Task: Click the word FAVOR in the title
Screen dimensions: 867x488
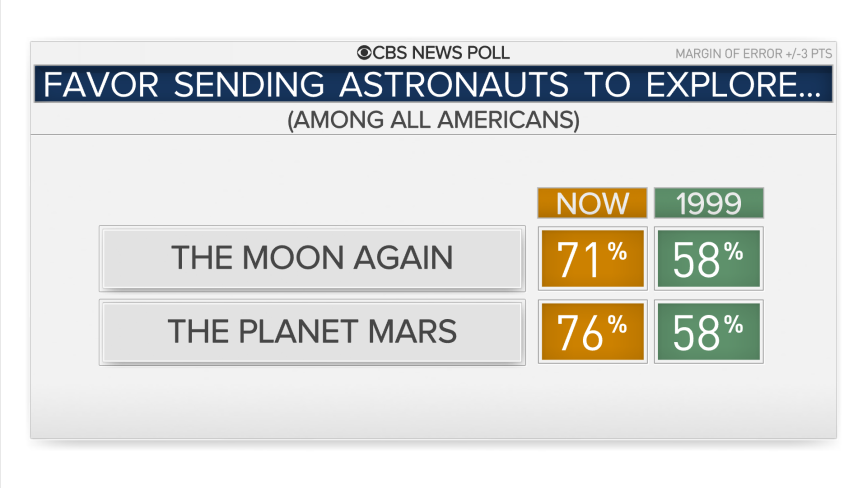Action: click(x=101, y=85)
